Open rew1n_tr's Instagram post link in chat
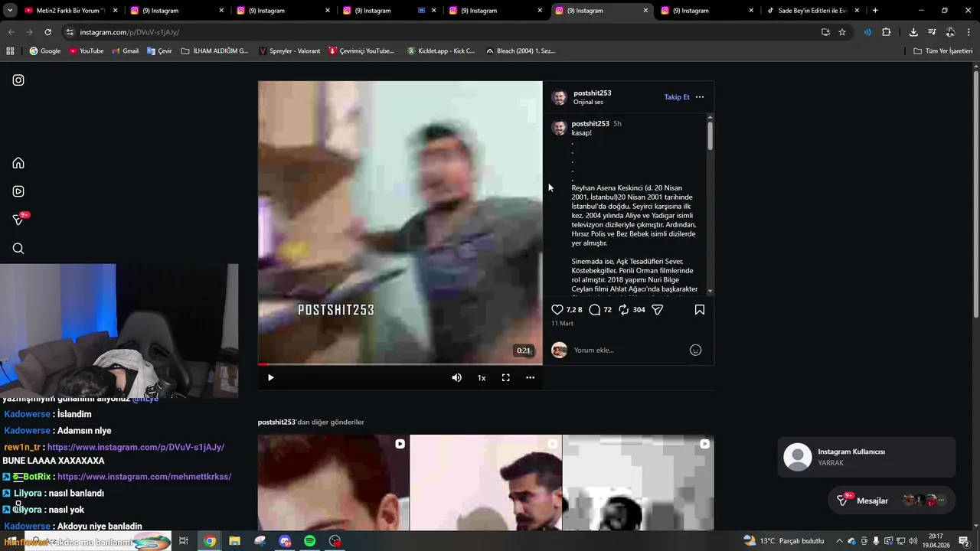The image size is (980, 551). (x=136, y=447)
